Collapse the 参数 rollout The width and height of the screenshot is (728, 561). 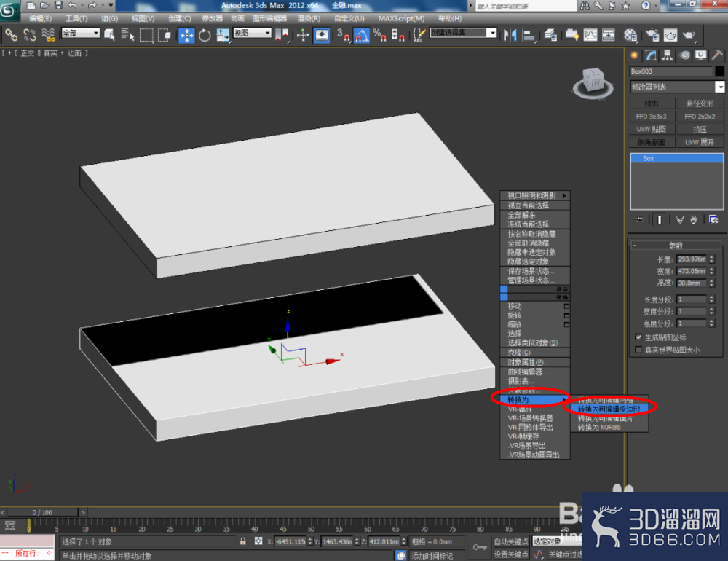[676, 246]
